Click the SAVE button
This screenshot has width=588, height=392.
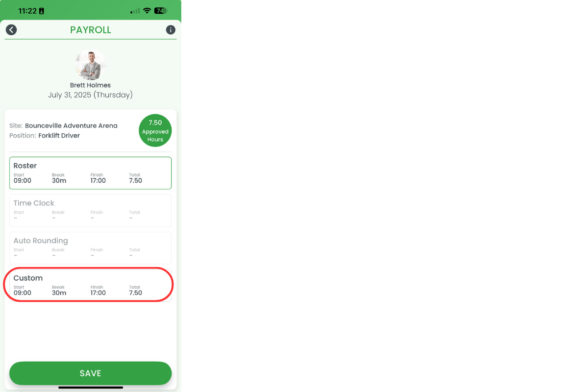[x=90, y=373]
